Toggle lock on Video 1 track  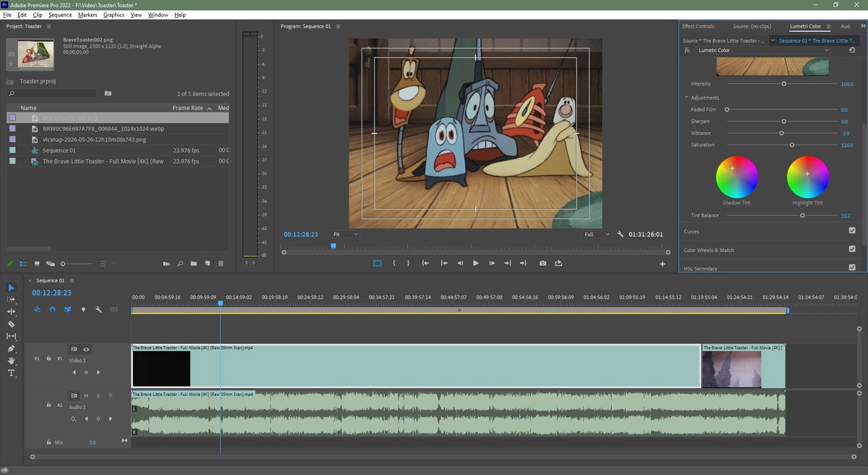pyautogui.click(x=48, y=358)
